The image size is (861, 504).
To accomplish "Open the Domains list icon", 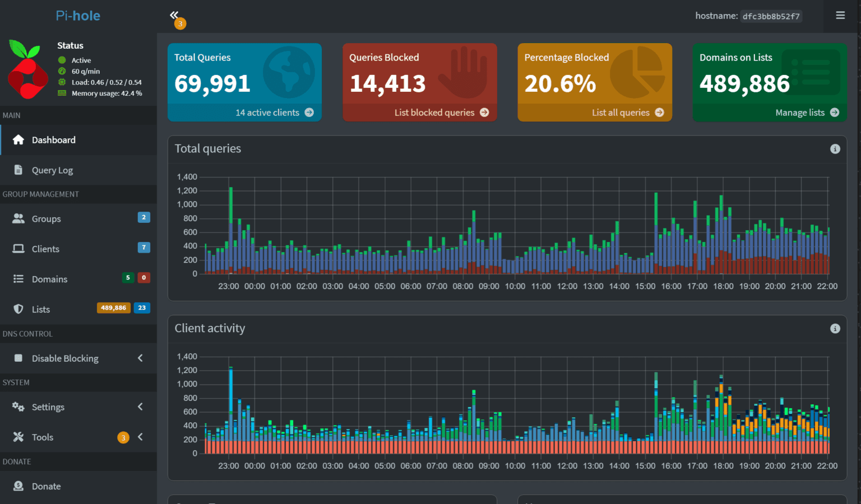I will (x=18, y=279).
